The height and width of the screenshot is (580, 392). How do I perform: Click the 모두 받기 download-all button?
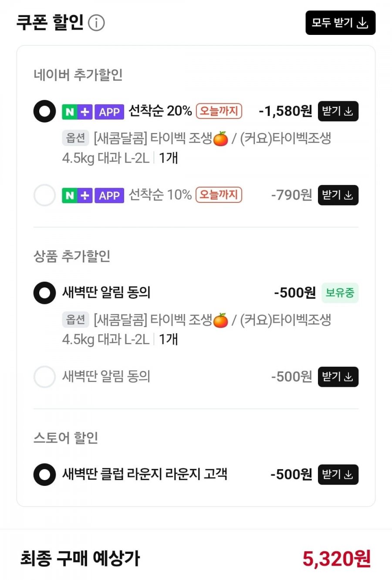[340, 23]
